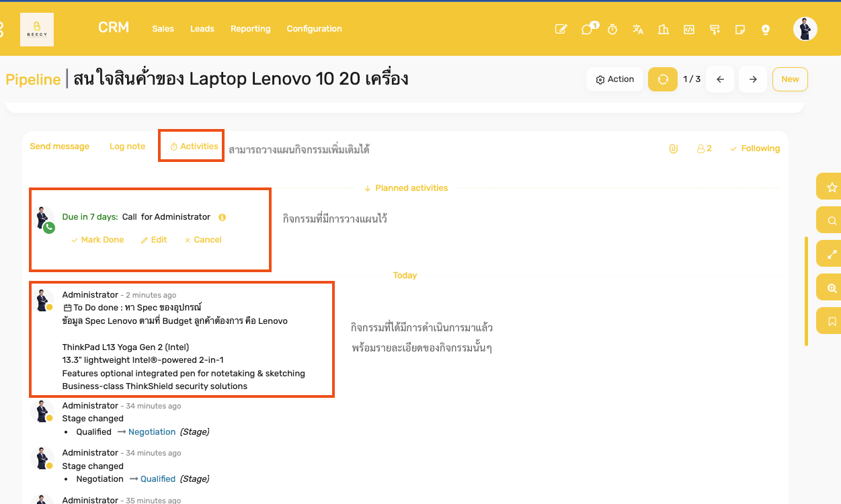The width and height of the screenshot is (841, 504).
Task: Open conversations chat bubble icon with badge
Action: [588, 29]
